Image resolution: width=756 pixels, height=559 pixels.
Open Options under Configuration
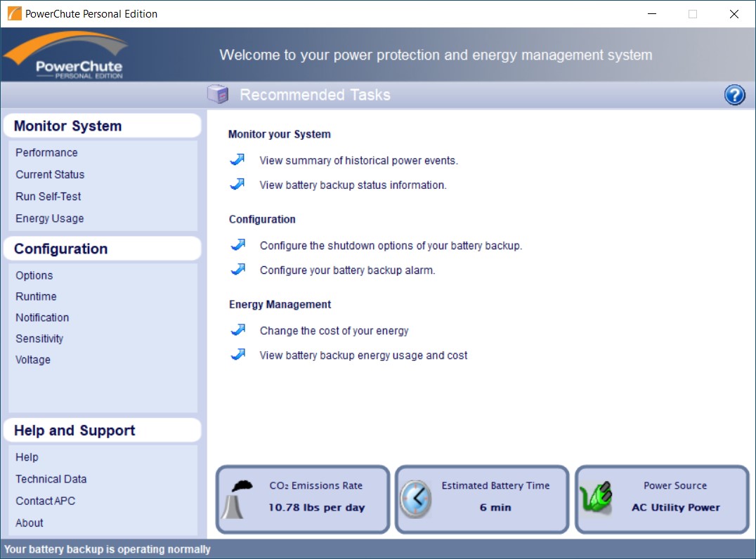point(34,276)
